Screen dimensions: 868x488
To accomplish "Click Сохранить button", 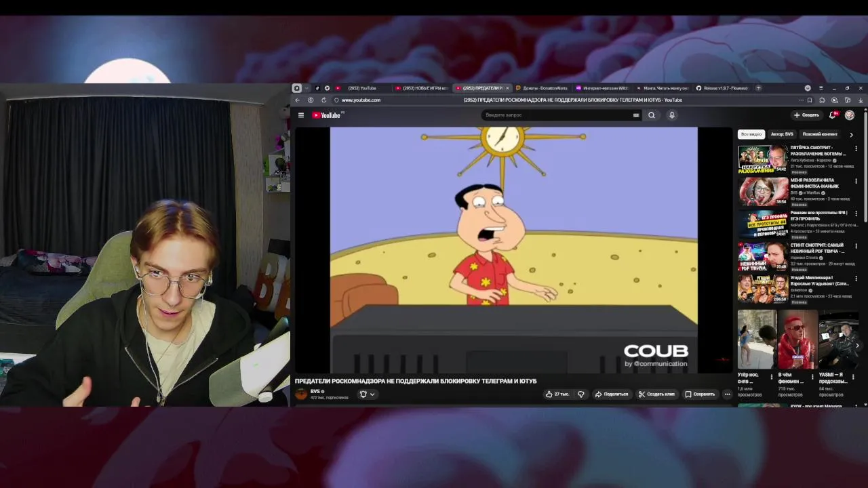I will [x=700, y=394].
